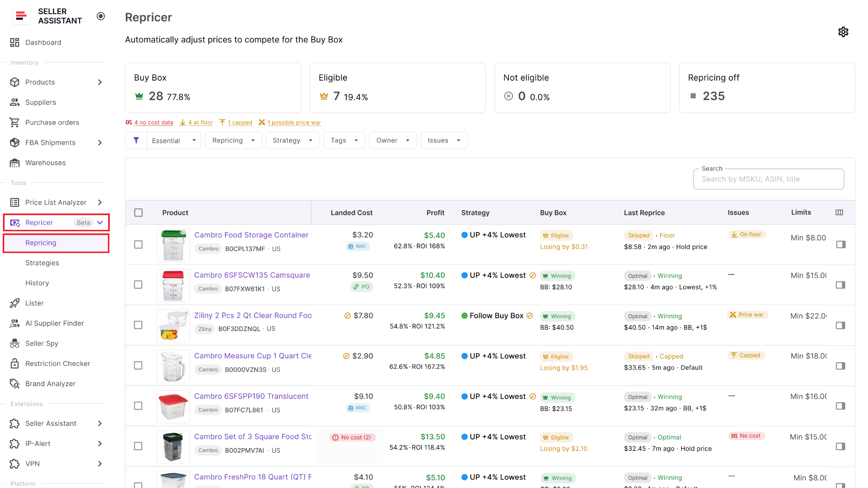868x488 pixels.
Task: Select checkbox for Cambro Measure Cup 1 Quart
Action: pyautogui.click(x=138, y=365)
